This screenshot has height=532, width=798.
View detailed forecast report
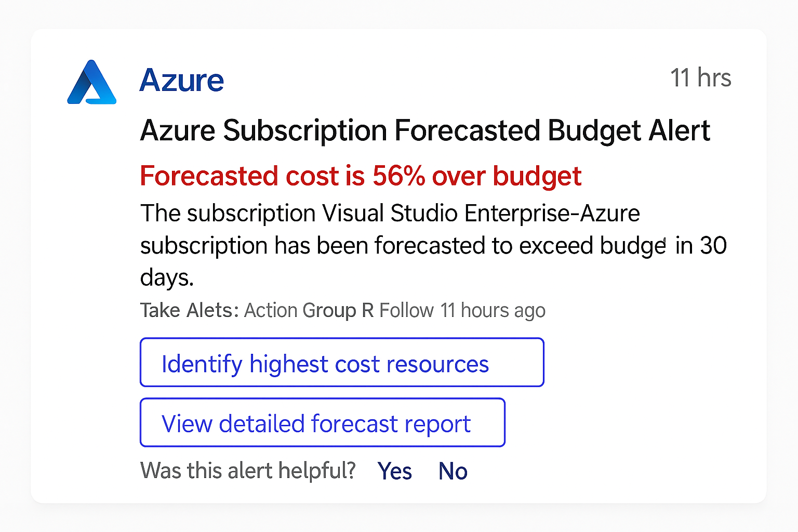pyautogui.click(x=322, y=422)
